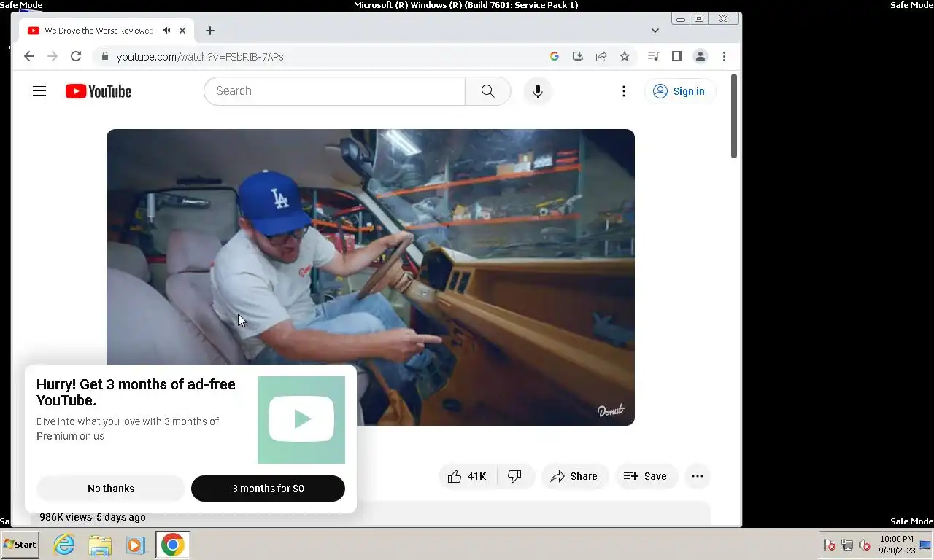Open Chrome profile avatar
The height and width of the screenshot is (560, 934).
700,56
